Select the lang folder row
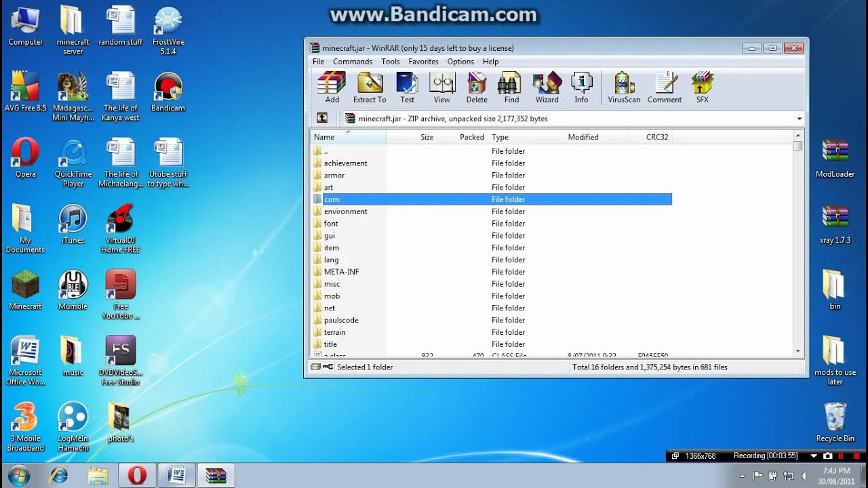 tap(492, 260)
